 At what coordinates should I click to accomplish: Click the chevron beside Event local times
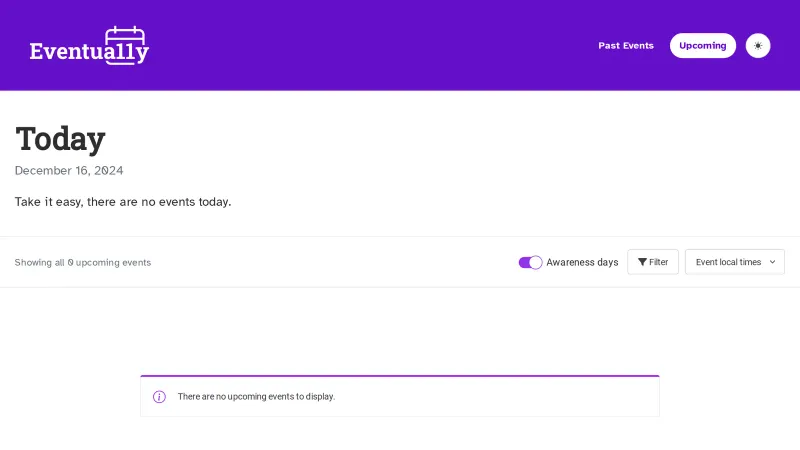tap(772, 262)
